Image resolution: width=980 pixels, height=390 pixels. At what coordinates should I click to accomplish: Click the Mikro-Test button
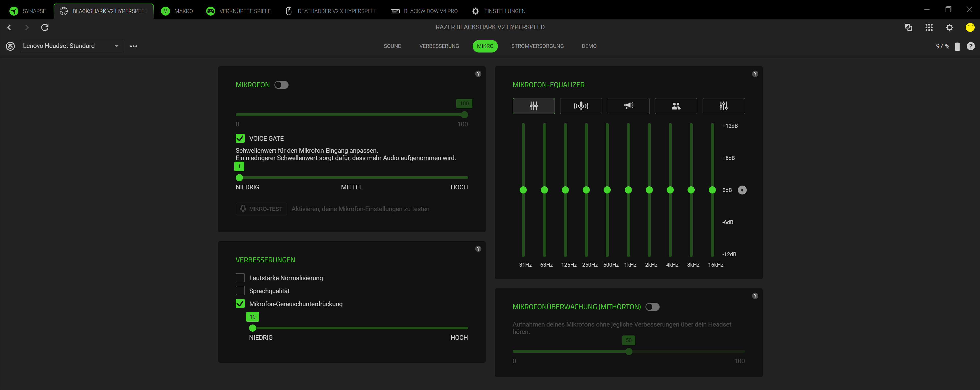tap(261, 209)
